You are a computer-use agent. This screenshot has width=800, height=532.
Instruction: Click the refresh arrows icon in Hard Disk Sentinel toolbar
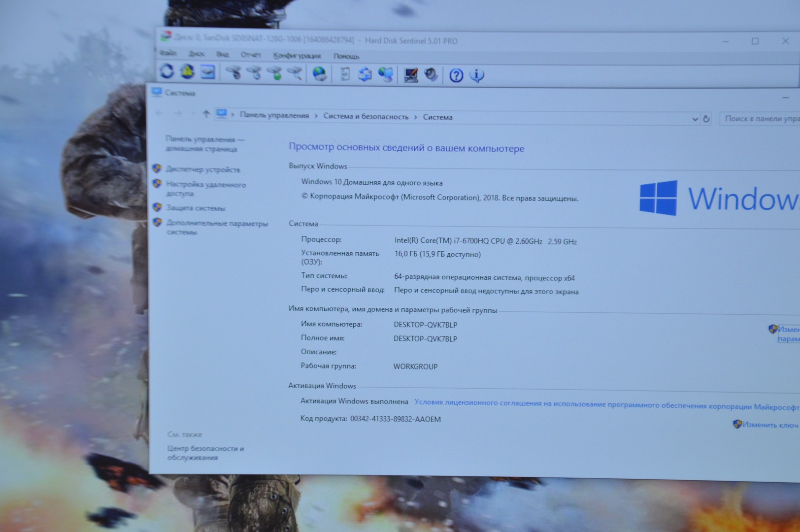(167, 71)
